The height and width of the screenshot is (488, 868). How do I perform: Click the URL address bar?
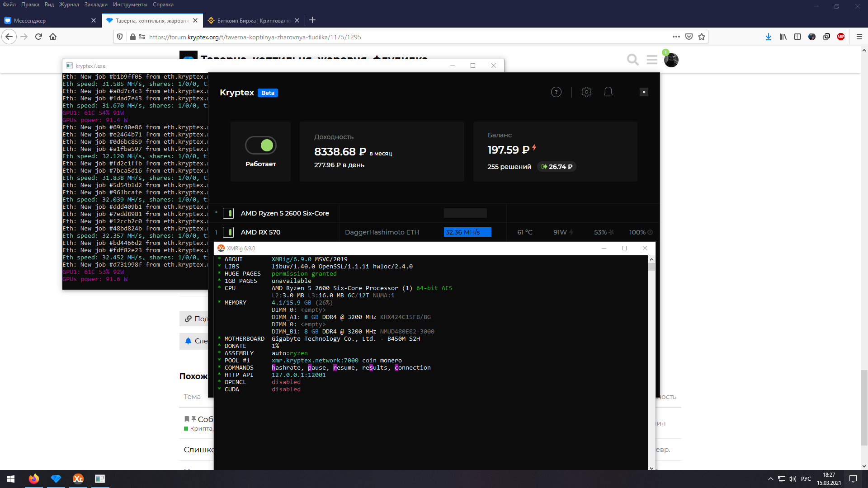[x=407, y=37]
